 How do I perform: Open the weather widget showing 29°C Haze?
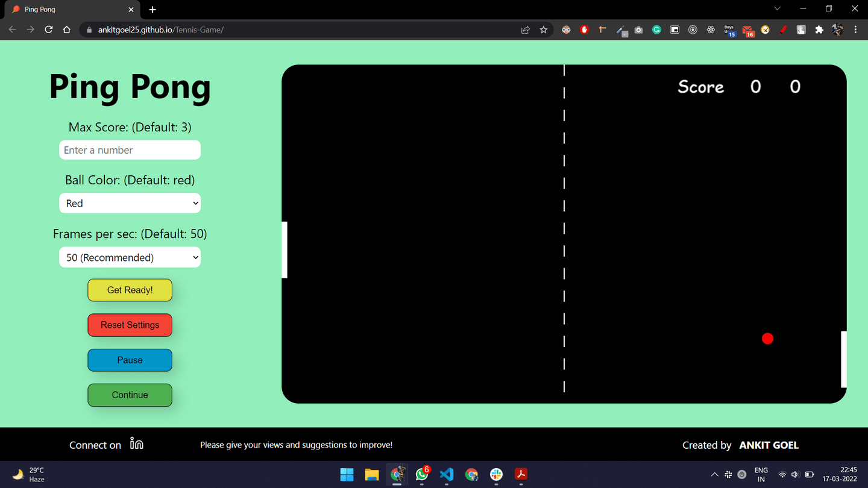point(28,475)
